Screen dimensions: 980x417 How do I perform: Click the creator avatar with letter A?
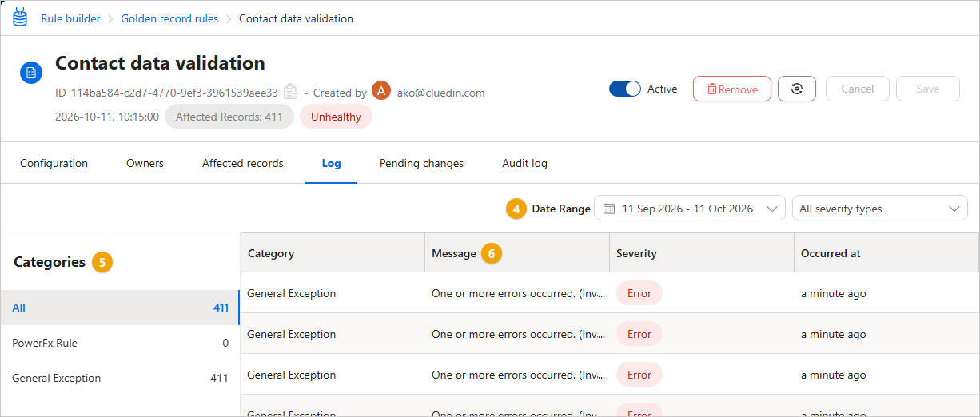[381, 91]
